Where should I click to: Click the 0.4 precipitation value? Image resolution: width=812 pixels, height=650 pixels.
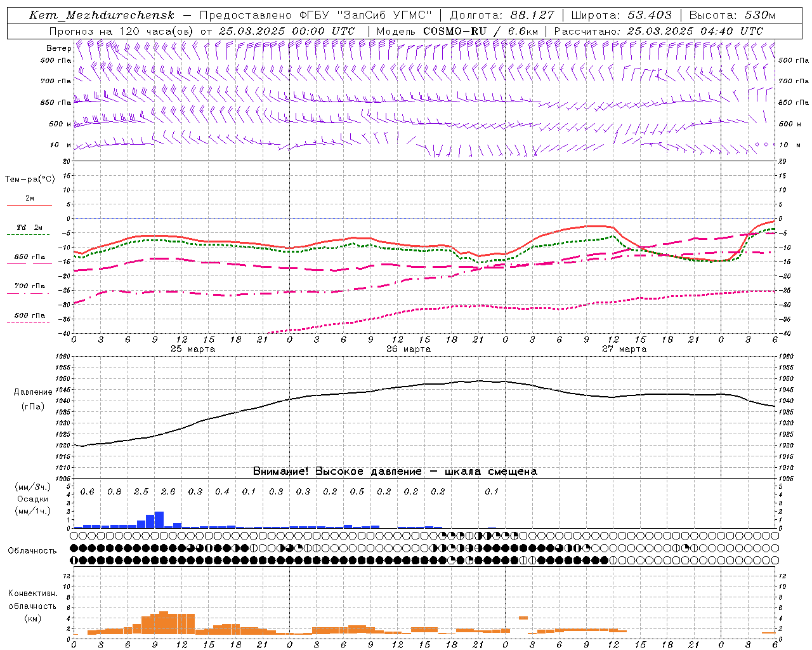click(x=222, y=492)
